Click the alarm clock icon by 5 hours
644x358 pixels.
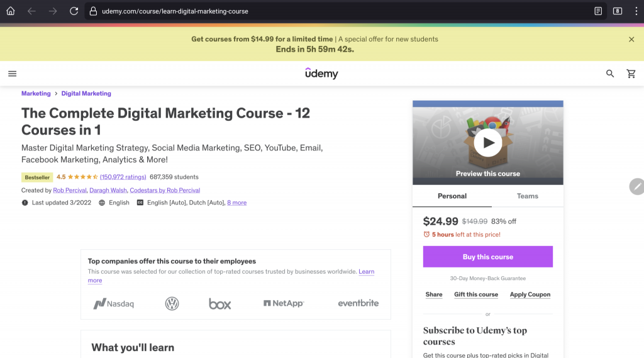coord(426,234)
